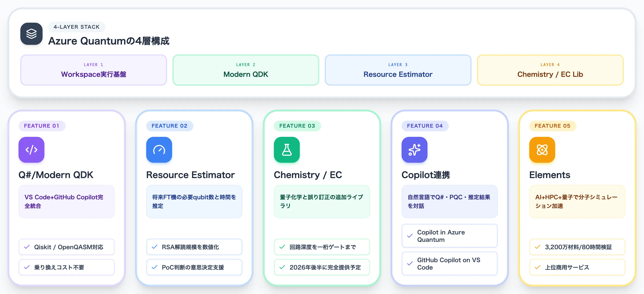Click the Resource Estimator card title
This screenshot has width=644, height=294.
191,175
